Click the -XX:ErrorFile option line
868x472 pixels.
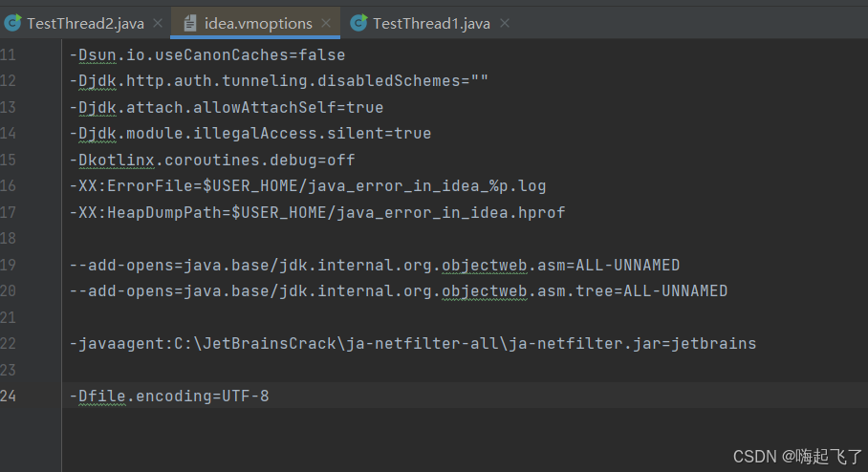307,186
